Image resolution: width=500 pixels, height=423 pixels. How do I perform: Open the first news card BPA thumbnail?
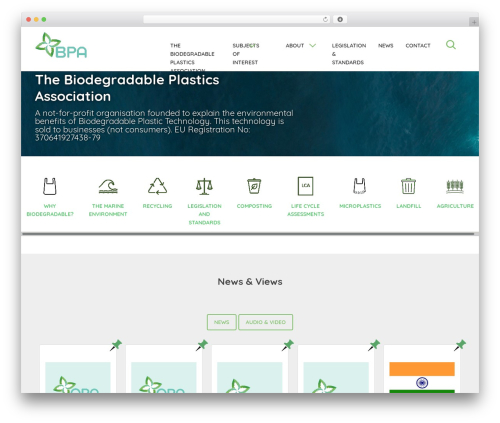(78, 377)
